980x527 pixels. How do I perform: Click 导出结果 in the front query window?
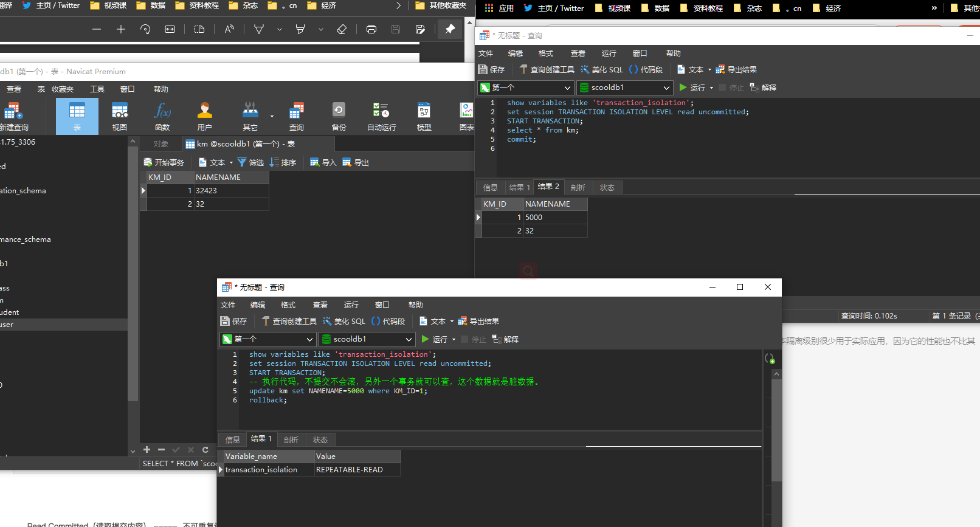coord(478,321)
